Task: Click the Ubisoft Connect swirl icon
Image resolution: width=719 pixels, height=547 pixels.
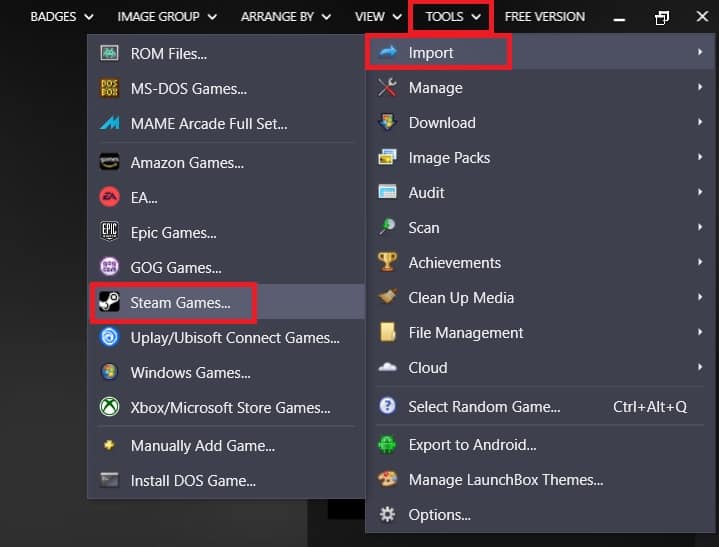Action: (109, 337)
